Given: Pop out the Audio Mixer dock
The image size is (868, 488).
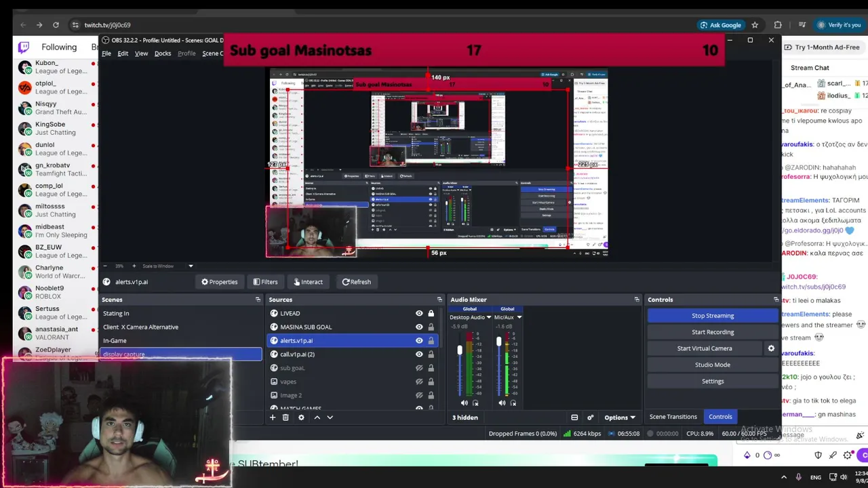Looking at the screenshot, I should (x=636, y=300).
